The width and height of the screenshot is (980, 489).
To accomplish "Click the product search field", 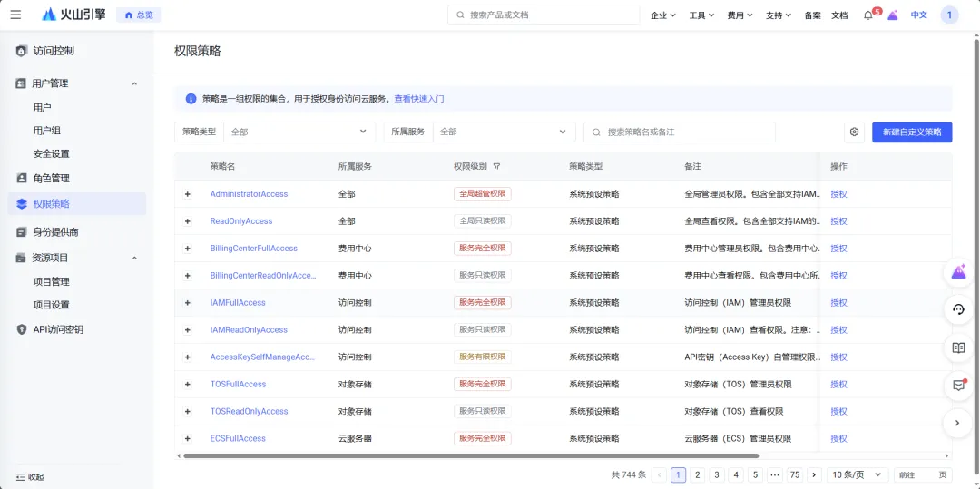I will click(x=544, y=15).
